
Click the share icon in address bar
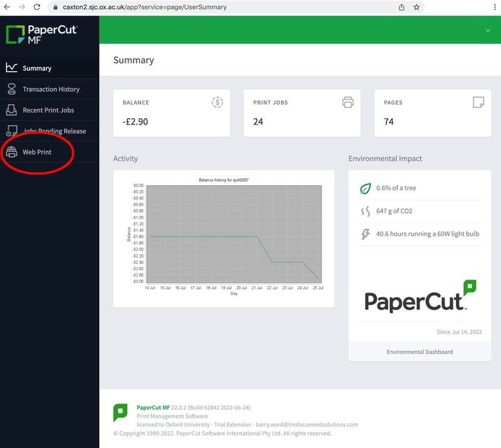pos(401,7)
